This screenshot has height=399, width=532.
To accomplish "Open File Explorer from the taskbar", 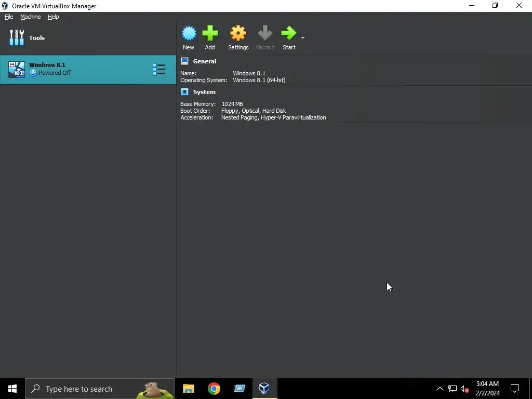I will pyautogui.click(x=188, y=389).
